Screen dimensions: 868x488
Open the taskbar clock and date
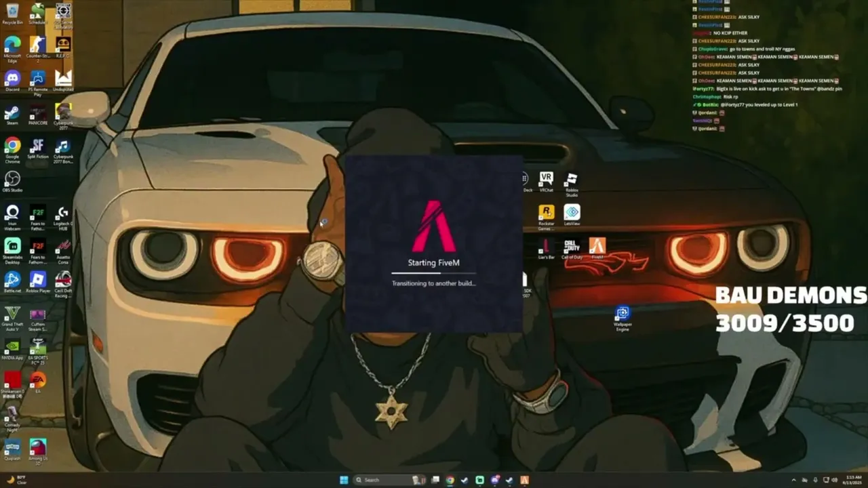851,480
